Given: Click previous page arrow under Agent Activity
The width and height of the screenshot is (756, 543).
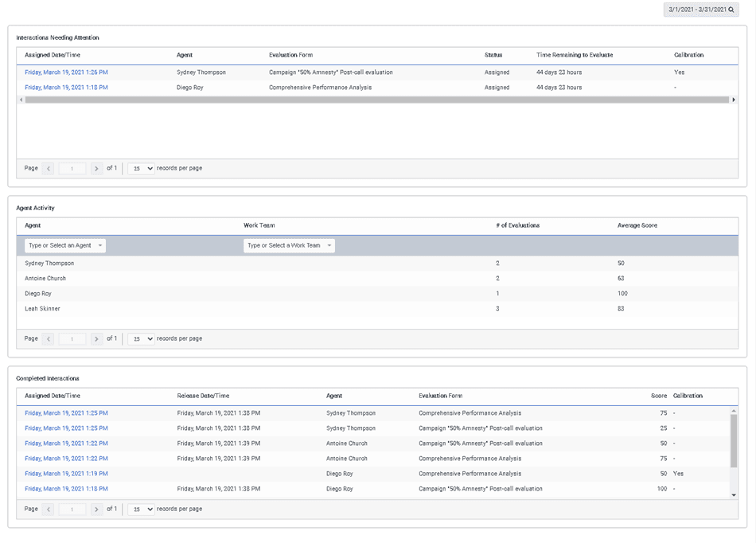Looking at the screenshot, I should tap(48, 338).
